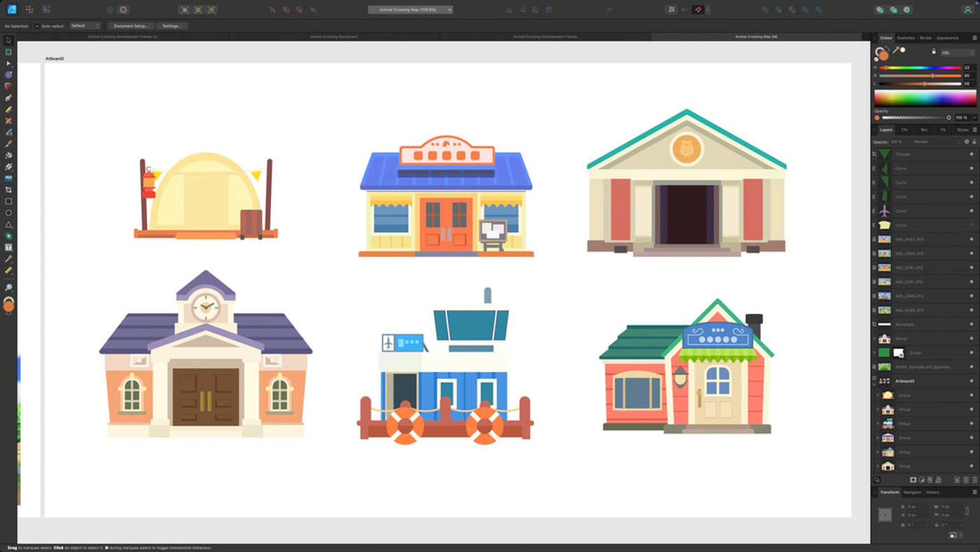Screen dimensions: 980x552
Task: Select the Ellipse tool
Action: coord(8,213)
